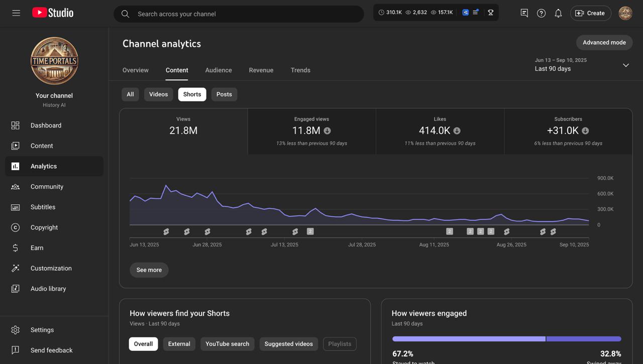The width and height of the screenshot is (643, 364).
Task: Select the YouTube search traffic chip
Action: [227, 344]
